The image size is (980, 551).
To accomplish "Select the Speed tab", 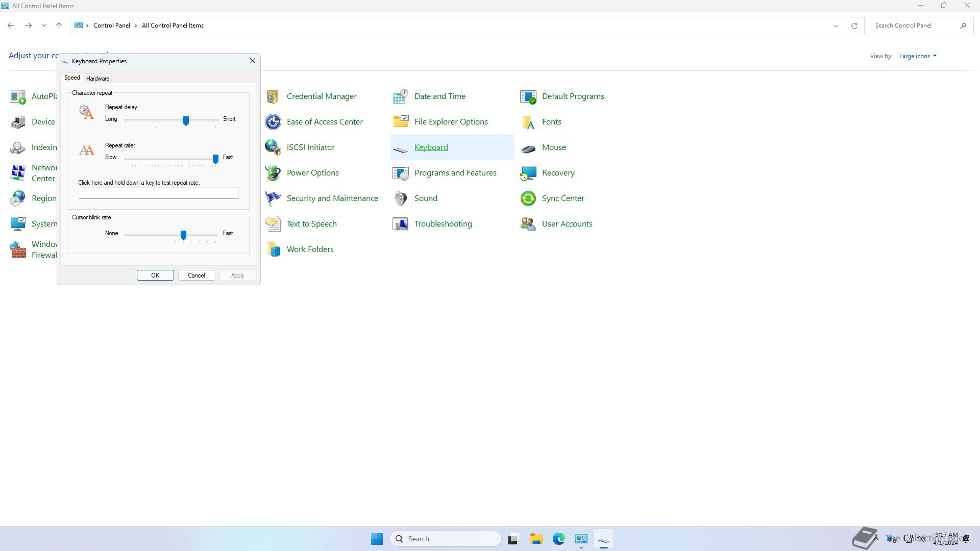I will [72, 78].
